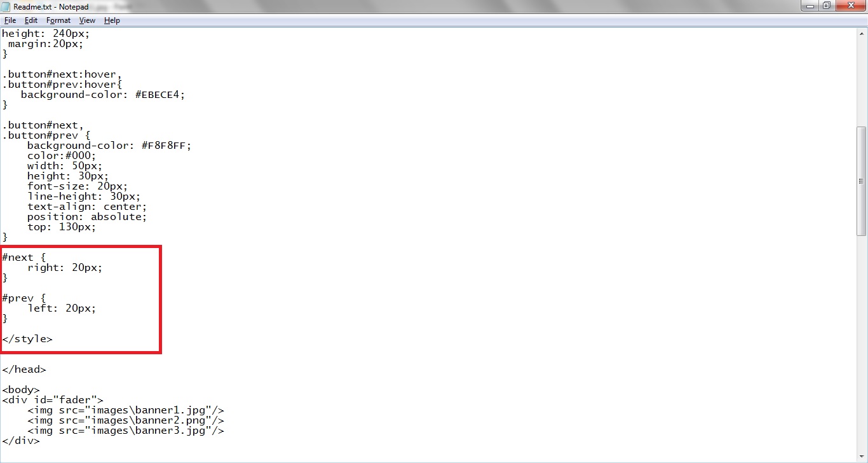
Task: Open the Format menu
Action: [58, 20]
